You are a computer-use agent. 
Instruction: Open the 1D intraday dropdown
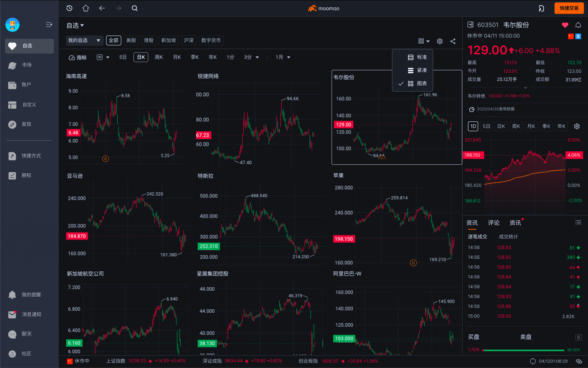pyautogui.click(x=103, y=57)
